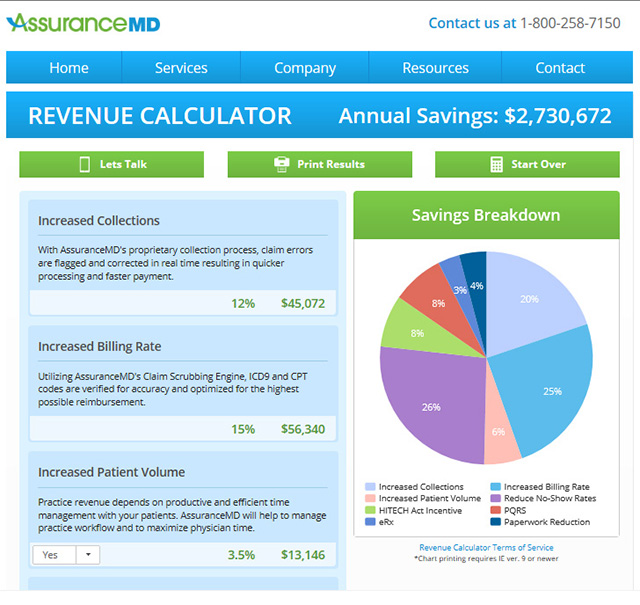Click the $56,340 amount

(x=303, y=429)
